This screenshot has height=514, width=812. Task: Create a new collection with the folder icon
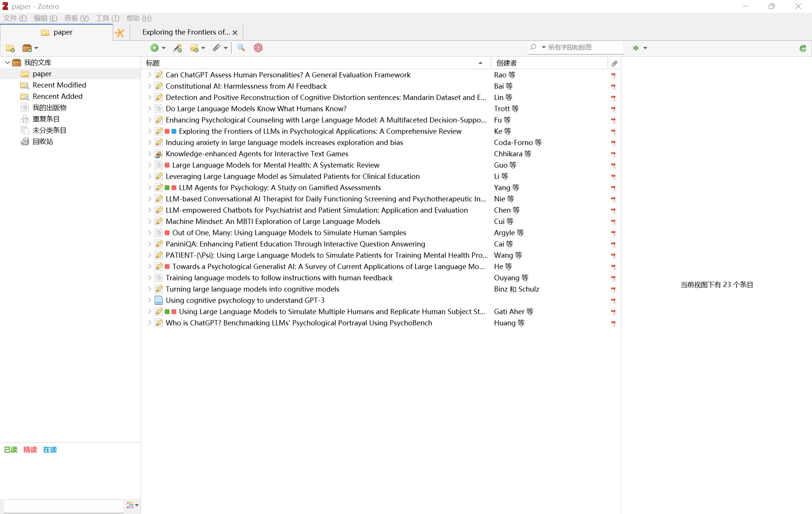10,48
